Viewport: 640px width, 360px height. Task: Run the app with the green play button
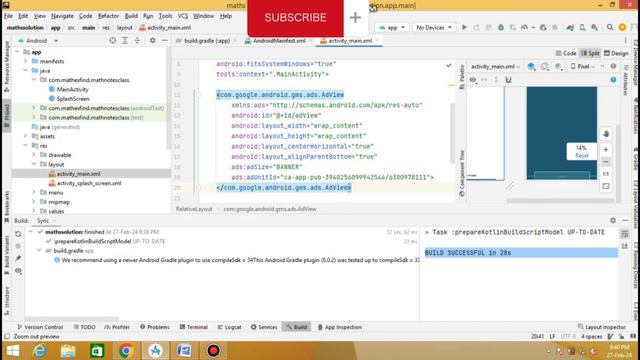tap(464, 27)
